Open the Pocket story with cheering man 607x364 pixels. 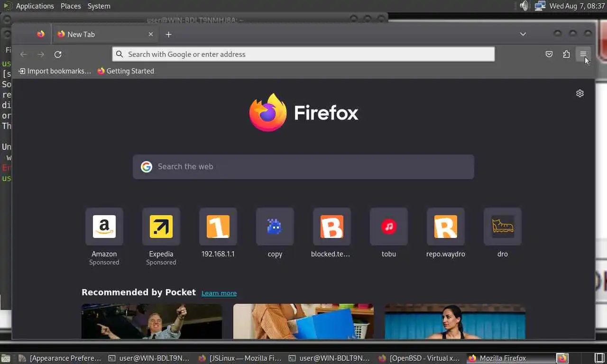coord(152,322)
